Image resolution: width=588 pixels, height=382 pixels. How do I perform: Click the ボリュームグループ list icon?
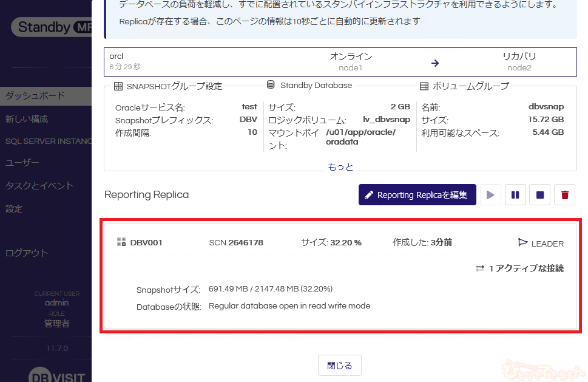click(424, 86)
